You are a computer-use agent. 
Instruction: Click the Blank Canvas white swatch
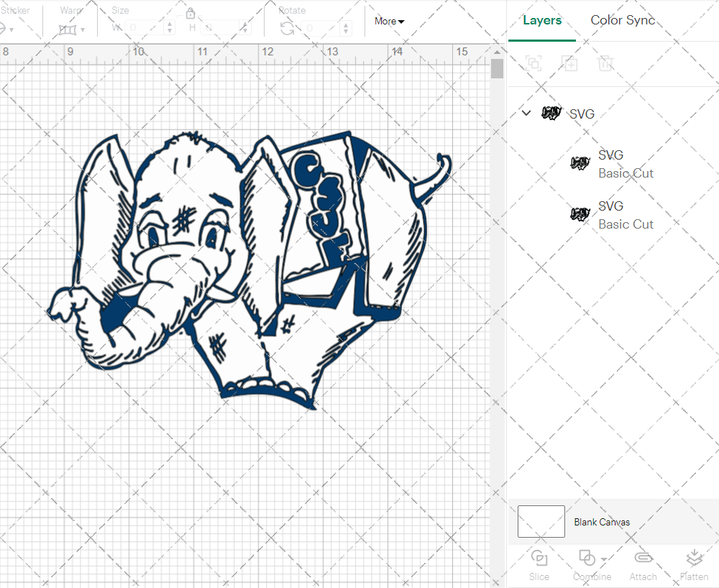click(x=541, y=522)
